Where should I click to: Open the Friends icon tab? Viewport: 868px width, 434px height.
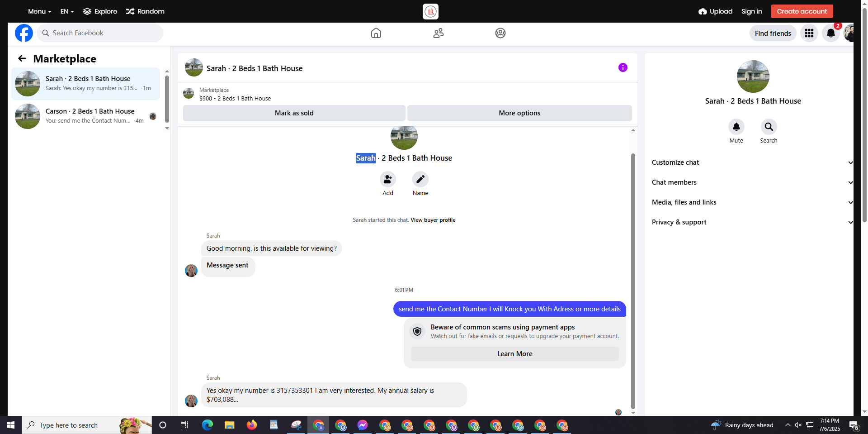click(439, 33)
